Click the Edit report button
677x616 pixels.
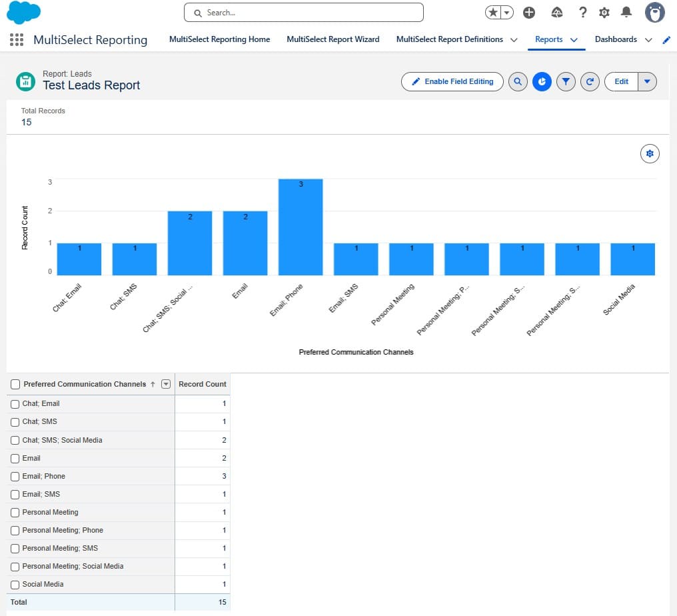pos(621,81)
